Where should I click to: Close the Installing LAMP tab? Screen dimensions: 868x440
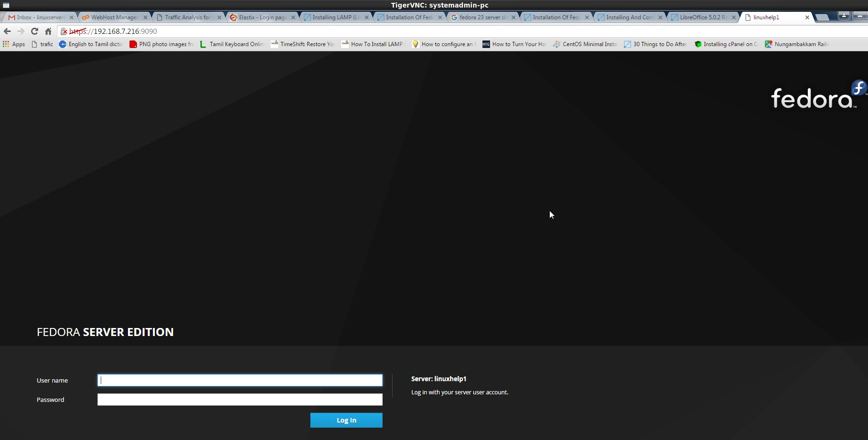click(367, 17)
